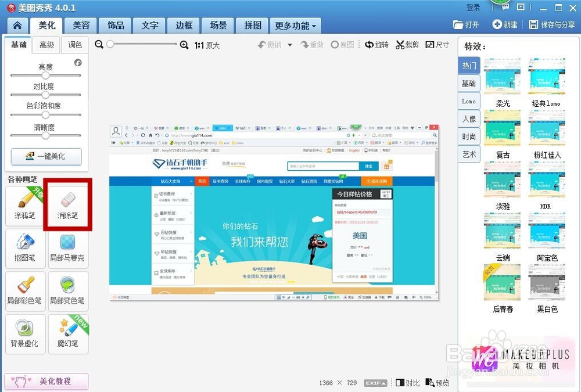Open the home page icon tab
Image resolution: width=581 pixels, height=392 pixels.
click(x=17, y=25)
